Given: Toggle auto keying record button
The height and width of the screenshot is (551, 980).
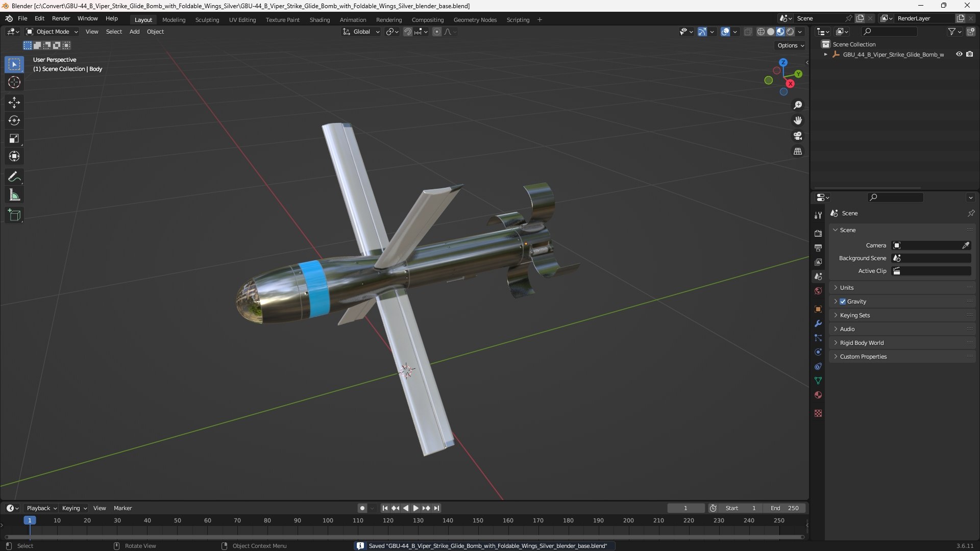Looking at the screenshot, I should 362,508.
